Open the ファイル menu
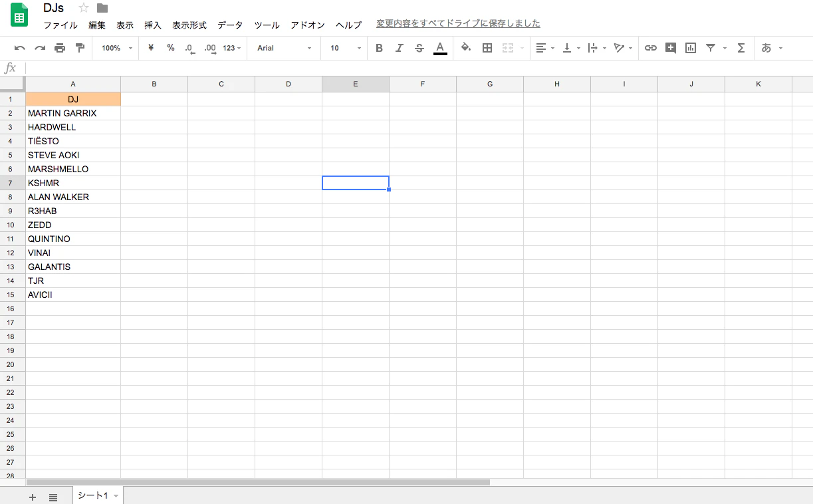 [x=60, y=25]
